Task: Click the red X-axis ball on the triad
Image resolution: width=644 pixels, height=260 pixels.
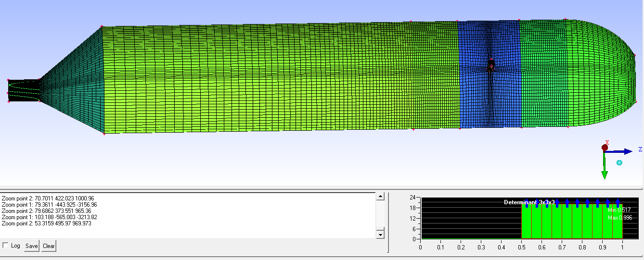Action: [605, 148]
